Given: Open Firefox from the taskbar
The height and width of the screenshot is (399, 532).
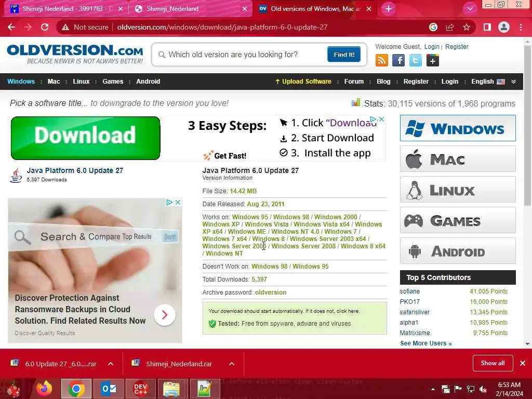Looking at the screenshot, I should [45, 389].
